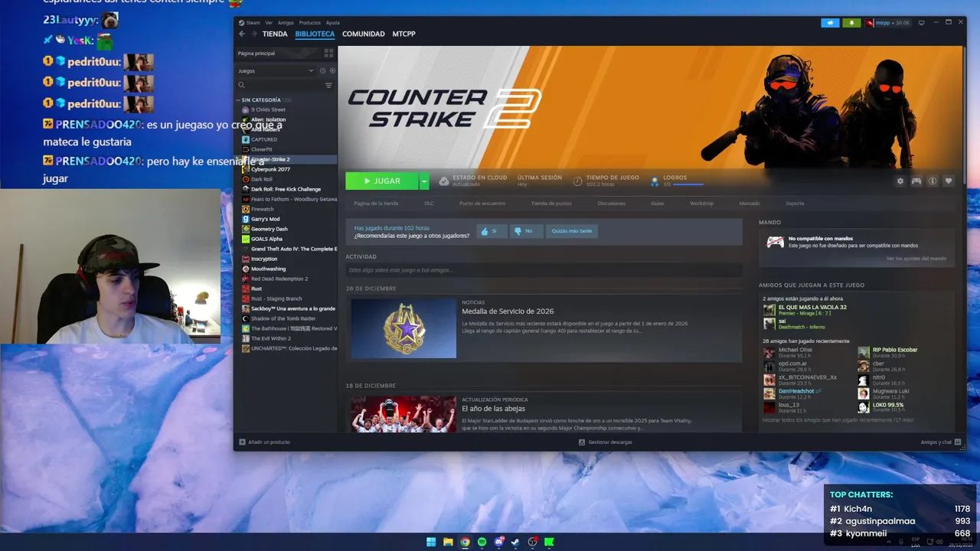
Task: Open the Soporte tab
Action: click(795, 204)
